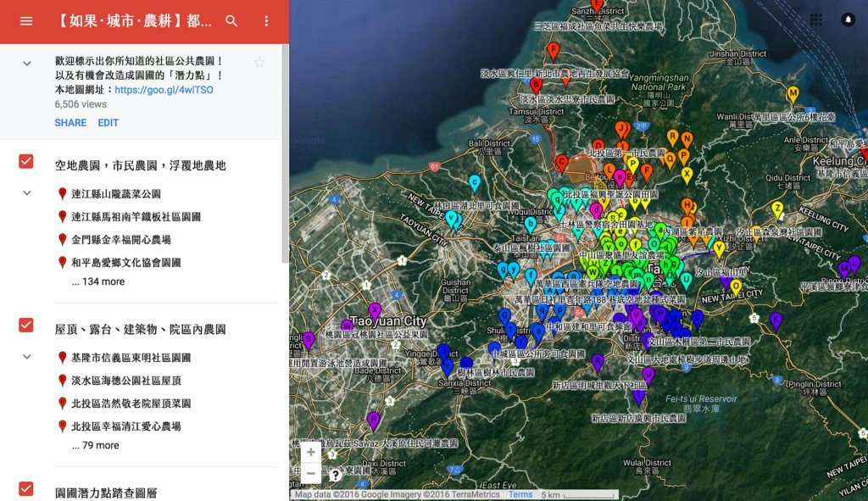Open the hamburger menu in the red header
Image resolution: width=868 pixels, height=501 pixels.
(26, 21)
